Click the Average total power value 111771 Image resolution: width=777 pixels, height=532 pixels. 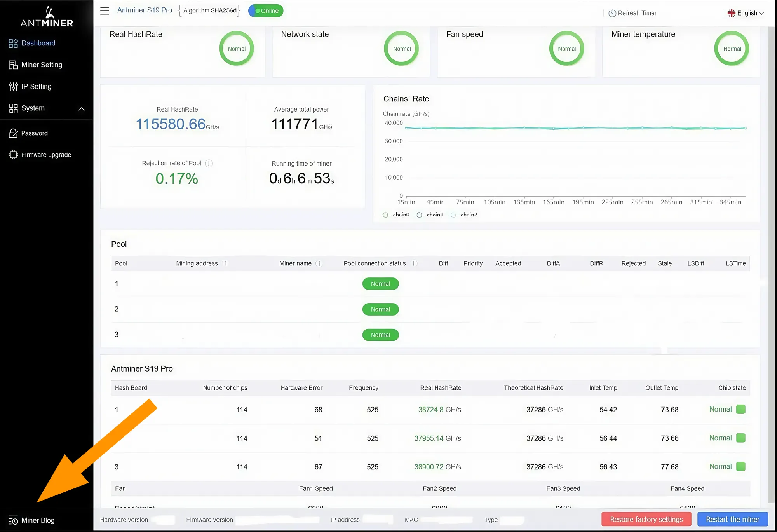coord(295,124)
